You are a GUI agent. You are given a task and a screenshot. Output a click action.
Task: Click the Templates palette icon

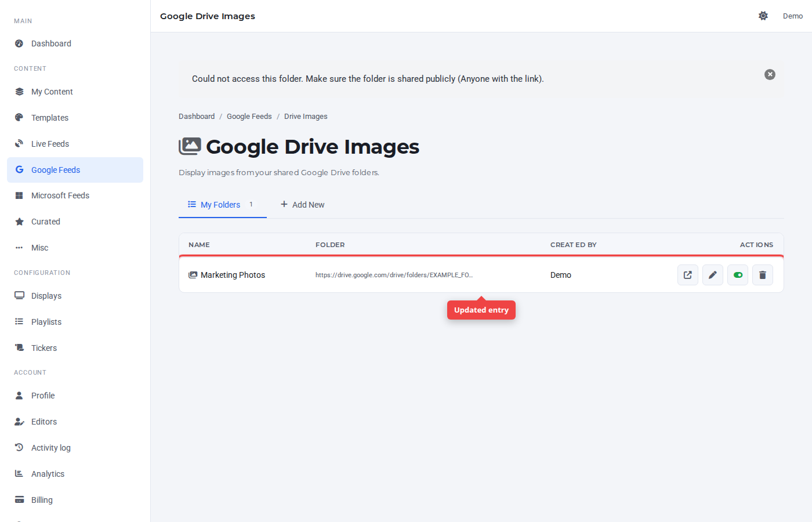(19, 118)
